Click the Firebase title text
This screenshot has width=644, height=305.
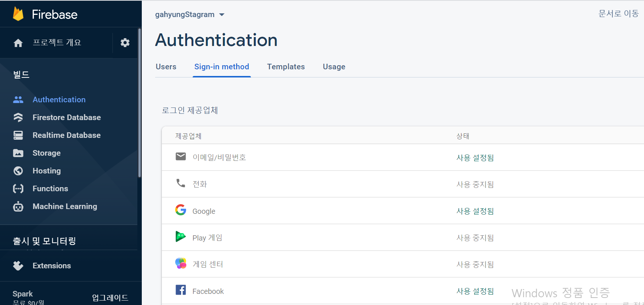click(55, 14)
